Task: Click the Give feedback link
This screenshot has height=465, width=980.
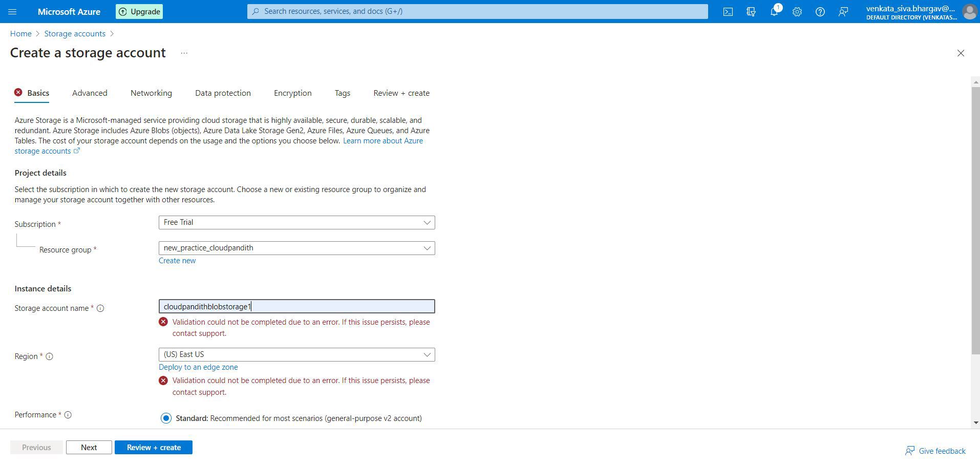Action: coord(935,451)
